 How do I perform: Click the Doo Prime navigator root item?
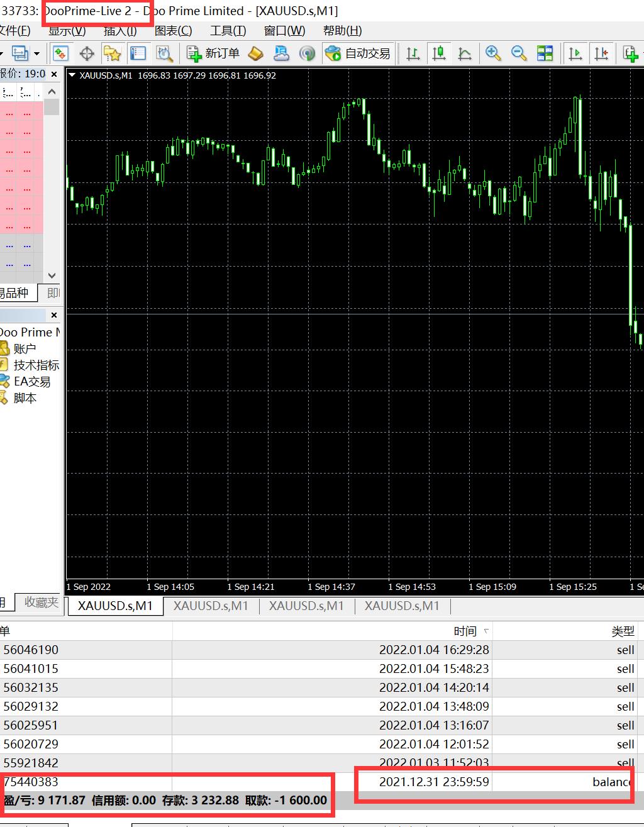(x=30, y=332)
